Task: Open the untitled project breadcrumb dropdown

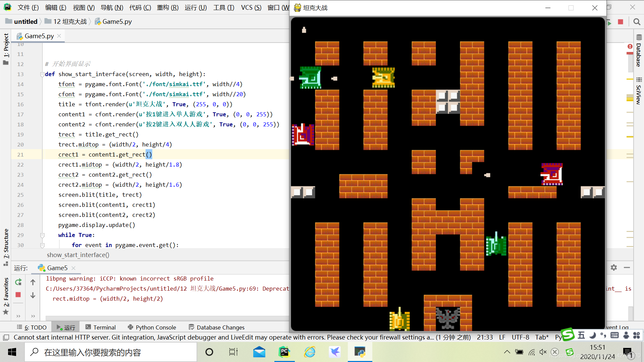Action: pos(25,21)
